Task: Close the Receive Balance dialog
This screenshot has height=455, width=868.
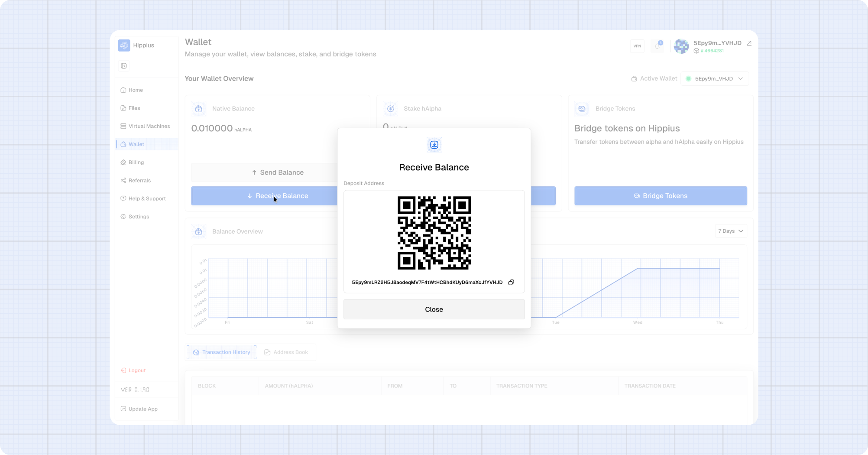Action: (434, 309)
